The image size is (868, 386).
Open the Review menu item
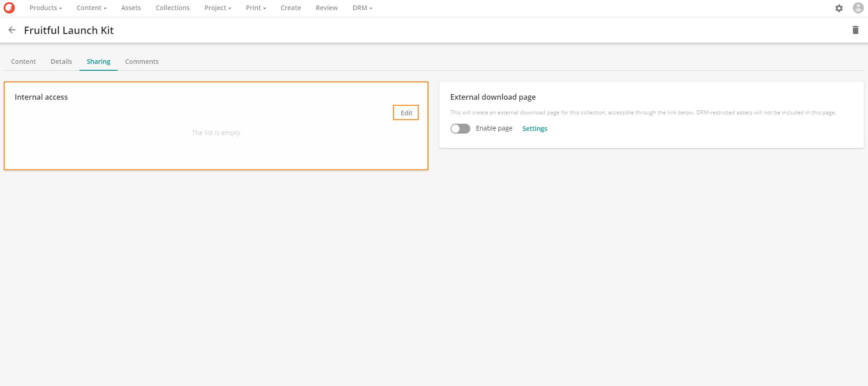point(327,8)
